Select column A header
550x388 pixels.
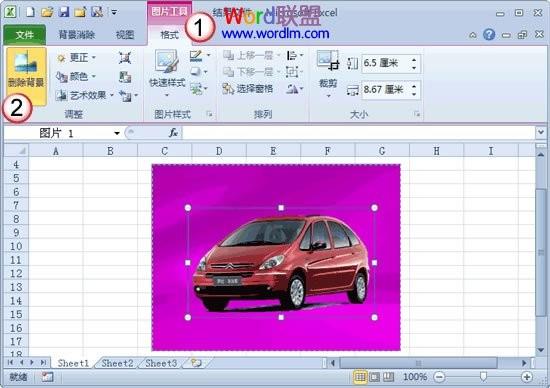click(56, 151)
